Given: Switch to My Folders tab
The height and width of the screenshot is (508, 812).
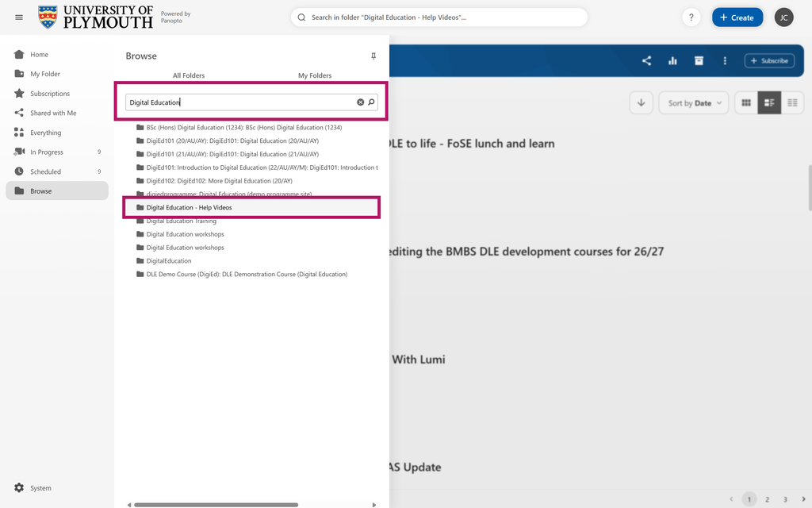Looking at the screenshot, I should point(315,75).
